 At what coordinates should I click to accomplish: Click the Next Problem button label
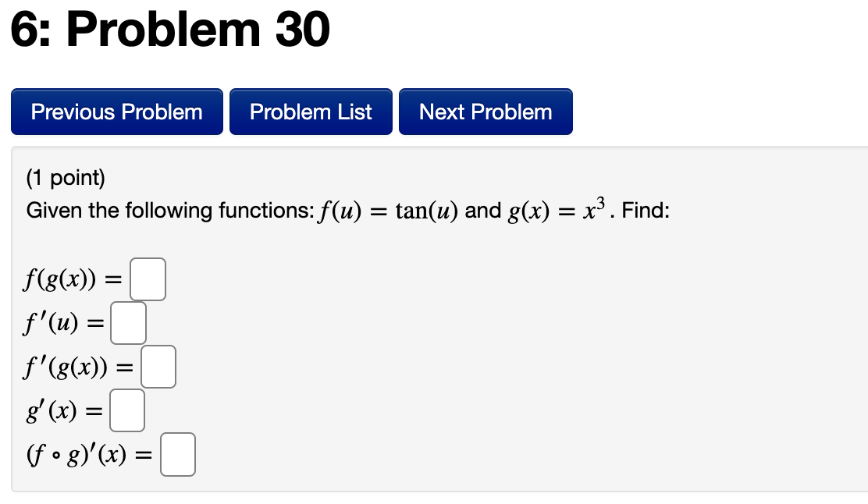click(485, 112)
